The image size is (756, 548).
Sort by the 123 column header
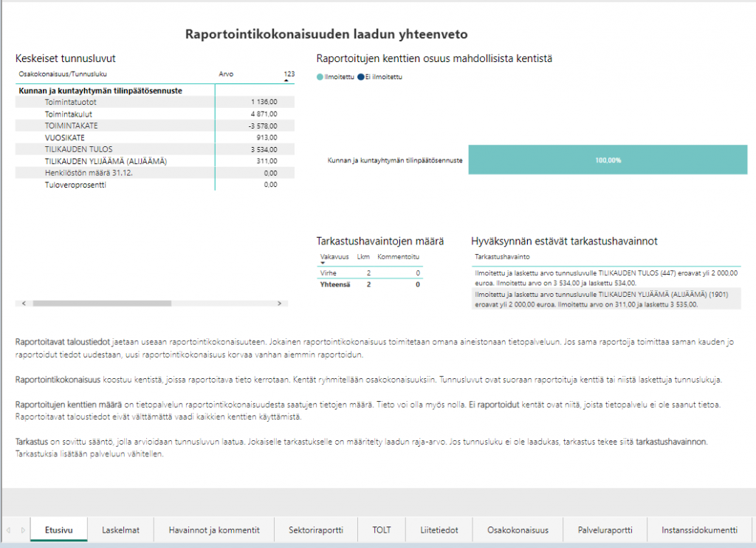point(289,74)
